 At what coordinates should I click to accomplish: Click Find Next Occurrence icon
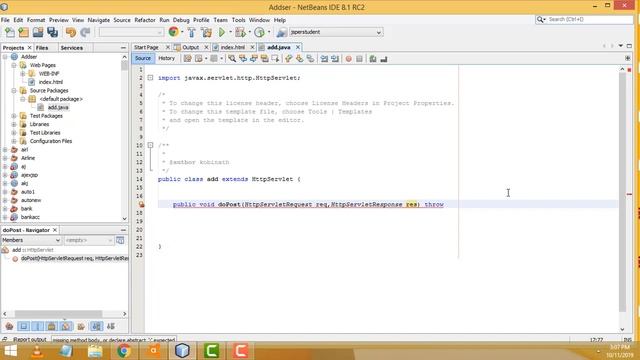(x=253, y=59)
